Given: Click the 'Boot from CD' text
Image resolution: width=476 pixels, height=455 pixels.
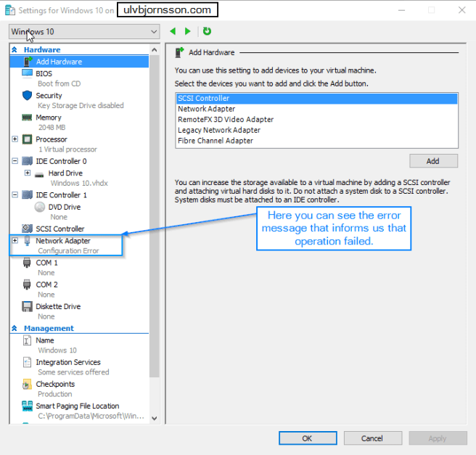Looking at the screenshot, I should point(59,83).
